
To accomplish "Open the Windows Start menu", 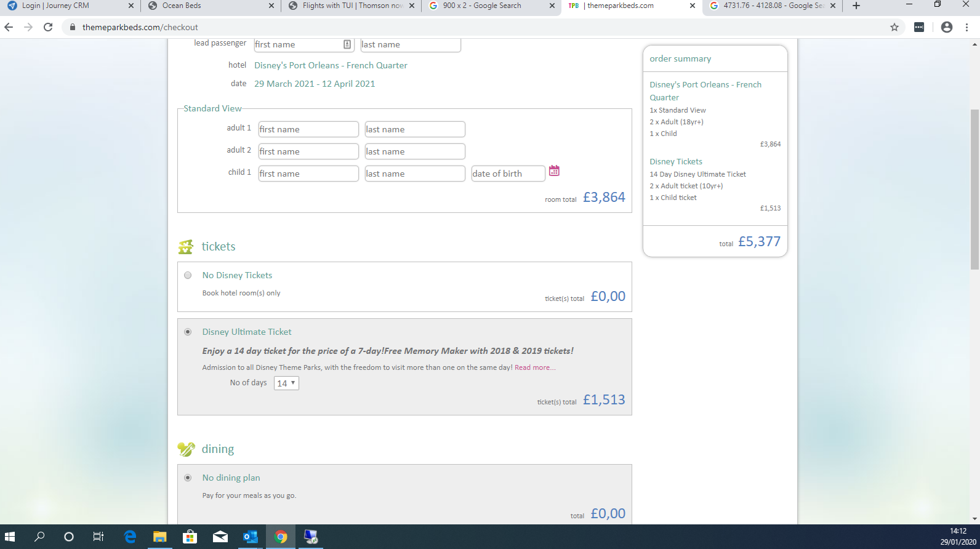I will (x=10, y=537).
